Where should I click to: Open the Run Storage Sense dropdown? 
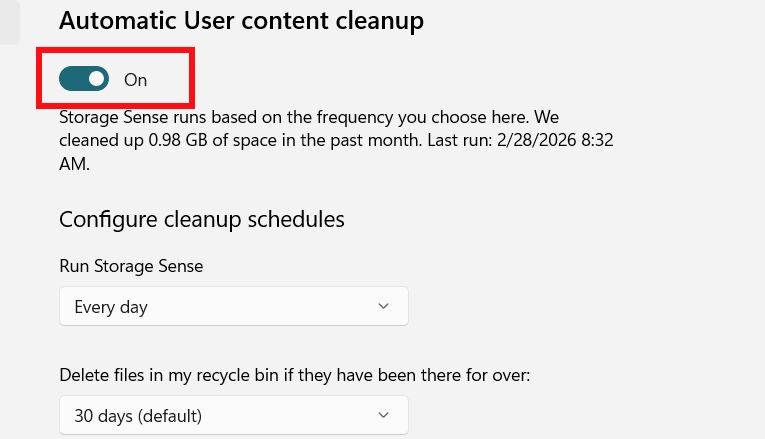pos(233,306)
